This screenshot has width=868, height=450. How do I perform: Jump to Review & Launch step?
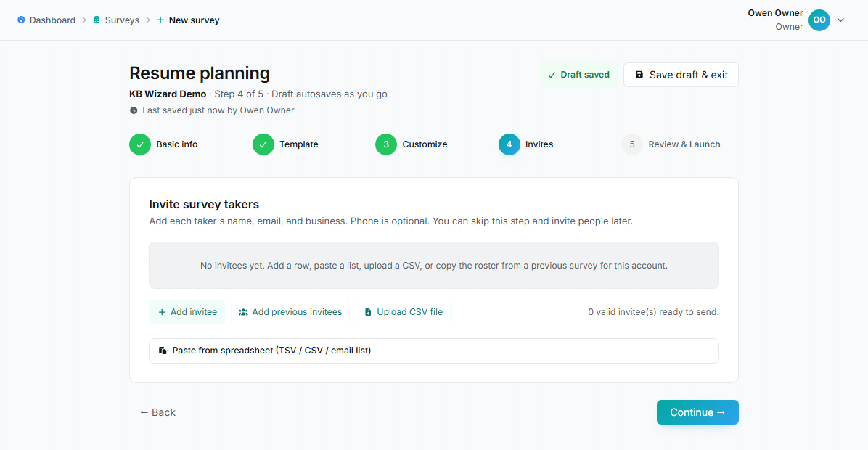pyautogui.click(x=684, y=144)
